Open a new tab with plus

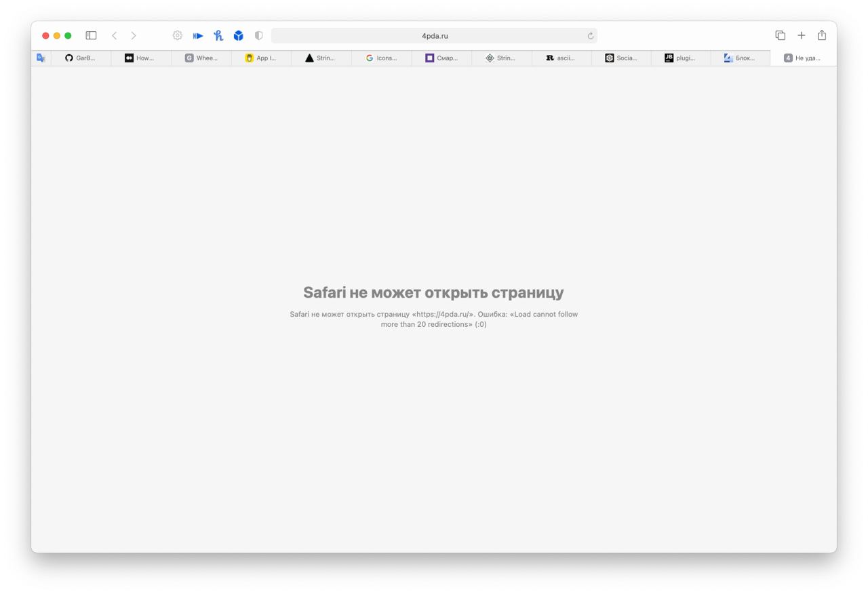point(802,35)
